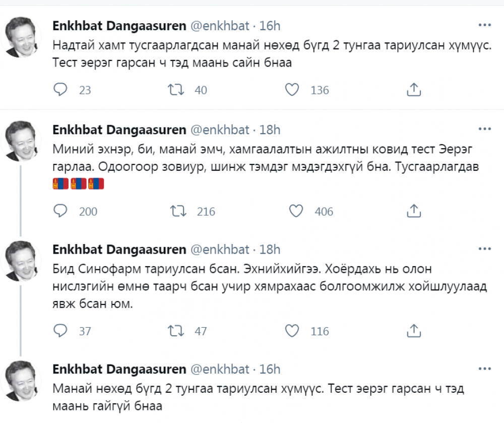Open more options on the last tweet
Screen dimensions: 504x423
pos(484,370)
